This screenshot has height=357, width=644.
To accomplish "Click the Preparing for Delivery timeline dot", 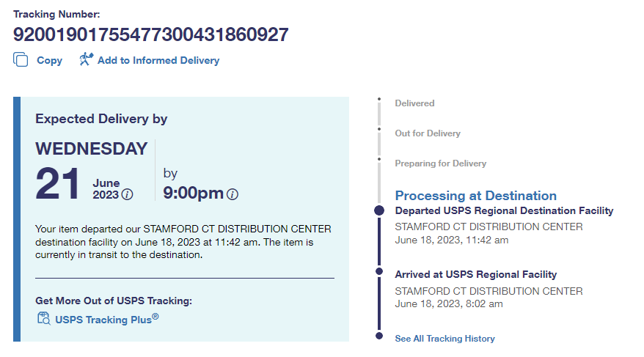I will pyautogui.click(x=379, y=159).
